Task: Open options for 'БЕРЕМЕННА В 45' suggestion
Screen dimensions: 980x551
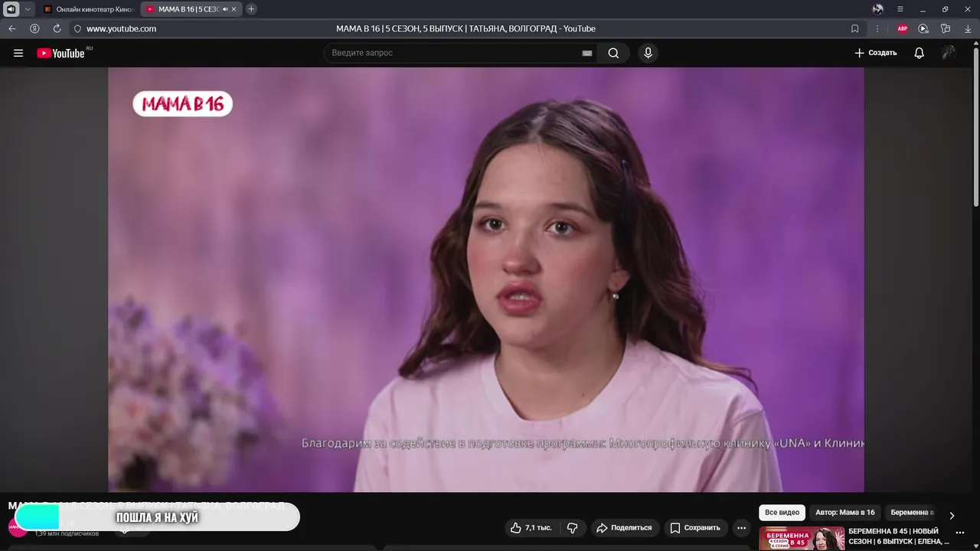Action: click(959, 533)
